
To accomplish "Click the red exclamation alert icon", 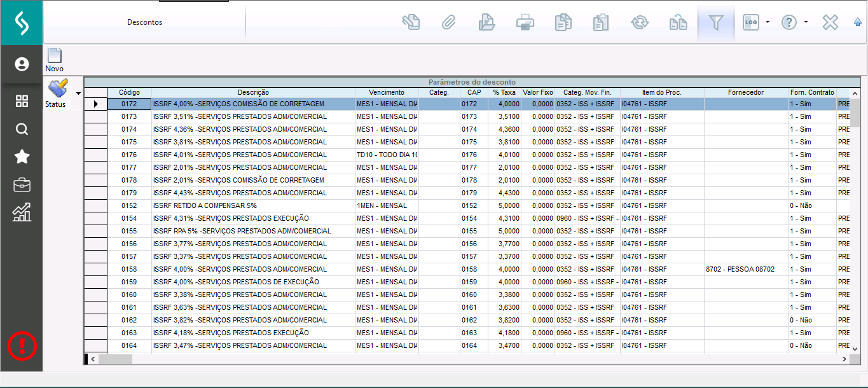I will click(x=22, y=345).
